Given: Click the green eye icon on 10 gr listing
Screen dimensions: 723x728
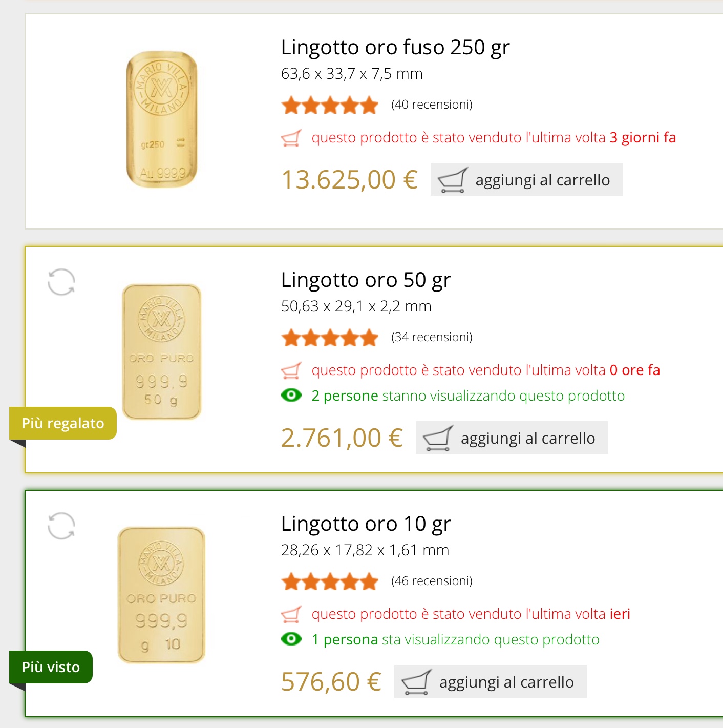Looking at the screenshot, I should point(291,639).
